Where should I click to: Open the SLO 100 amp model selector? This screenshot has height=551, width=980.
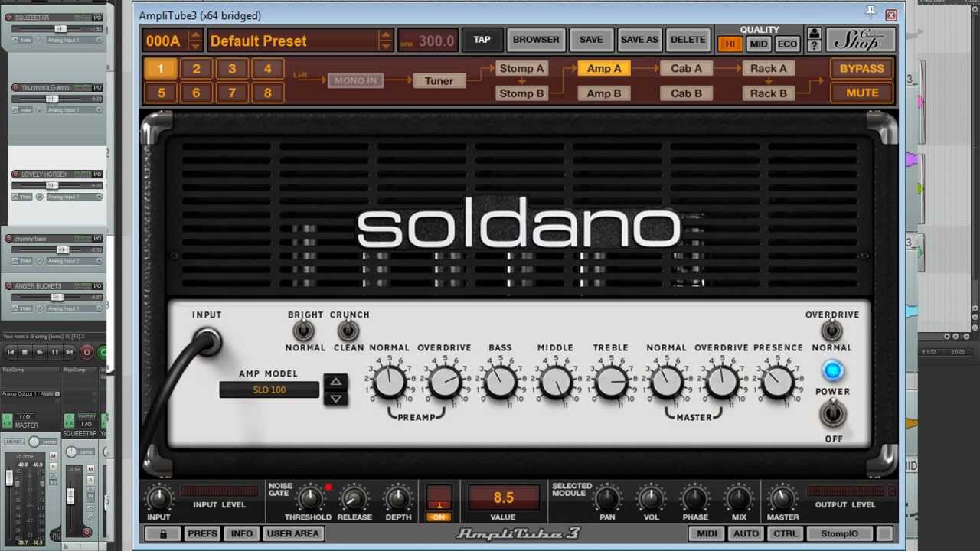[269, 390]
